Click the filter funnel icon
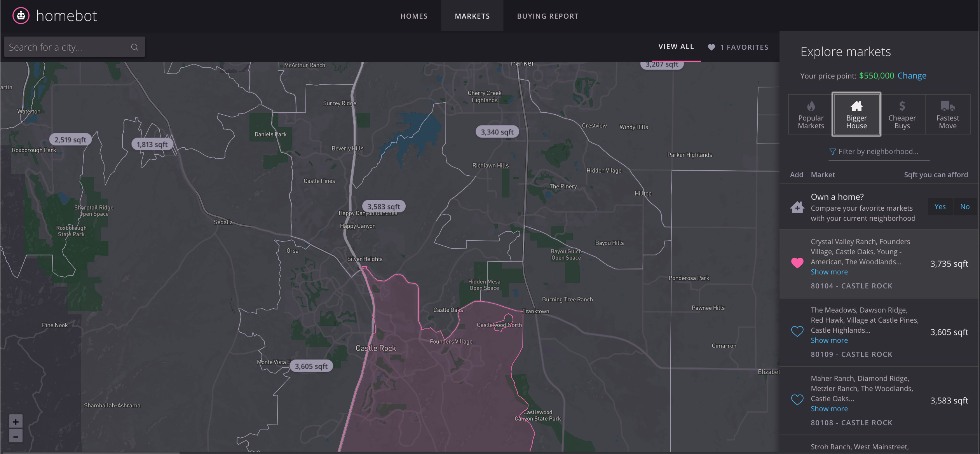 coord(832,152)
